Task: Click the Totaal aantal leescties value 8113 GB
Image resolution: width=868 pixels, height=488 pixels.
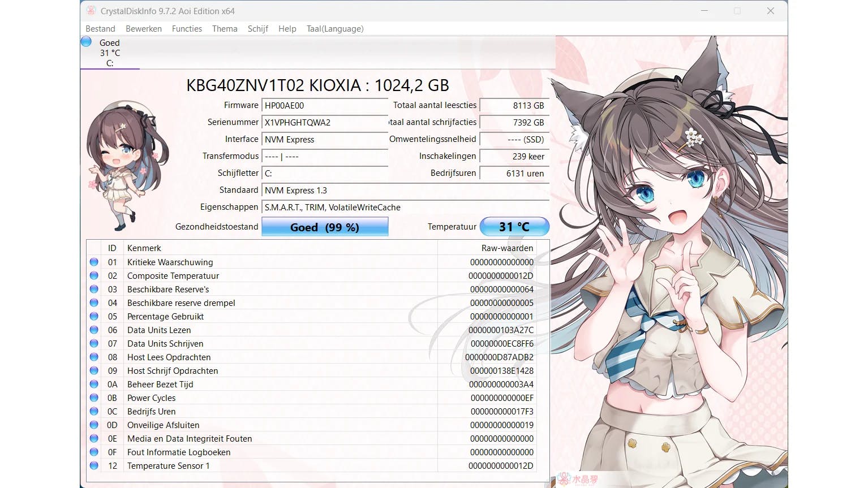Action: (x=514, y=105)
